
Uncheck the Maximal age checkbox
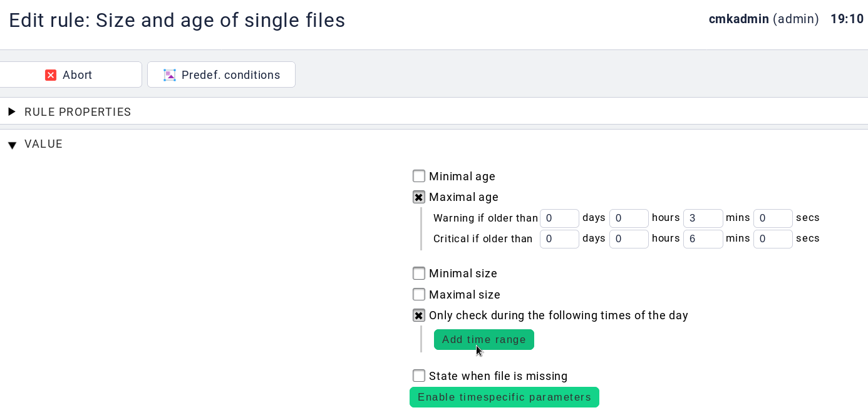pos(419,197)
